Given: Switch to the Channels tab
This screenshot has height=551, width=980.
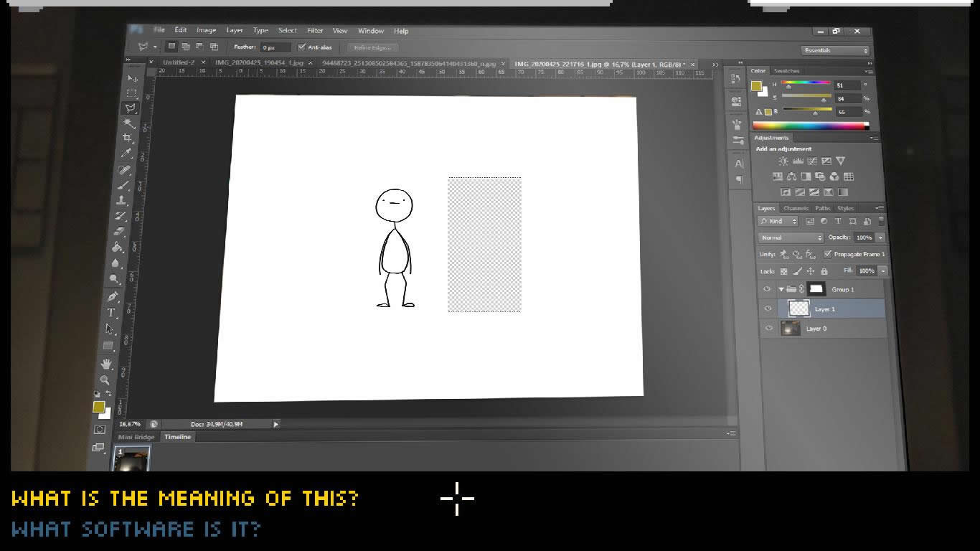Looking at the screenshot, I should (x=796, y=209).
